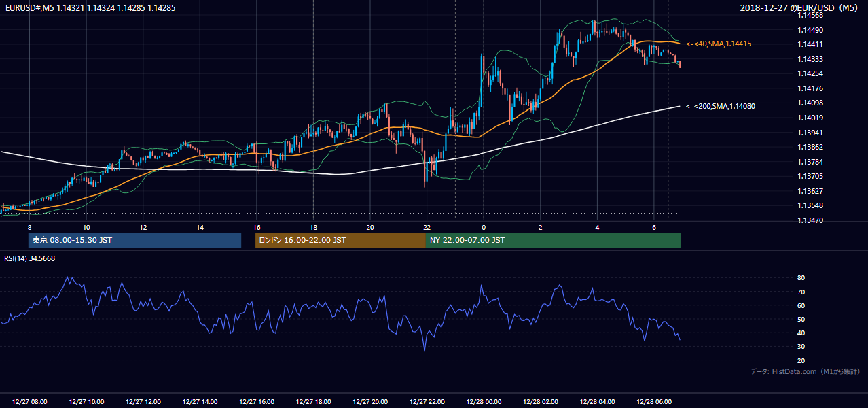Click bottom time label 12/28 06:00
Screen dimensions: 868x408
654,402
